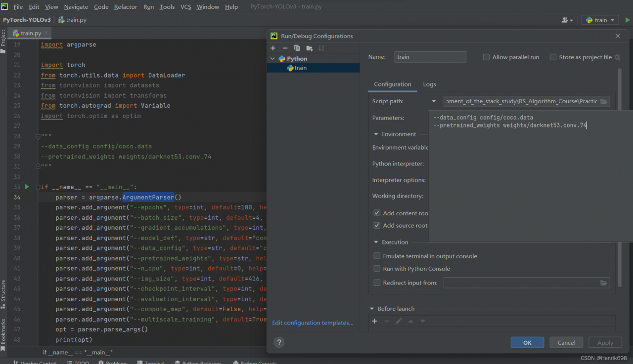Uncheck the Add content roots checkbox
The image size is (633, 364).
point(377,213)
